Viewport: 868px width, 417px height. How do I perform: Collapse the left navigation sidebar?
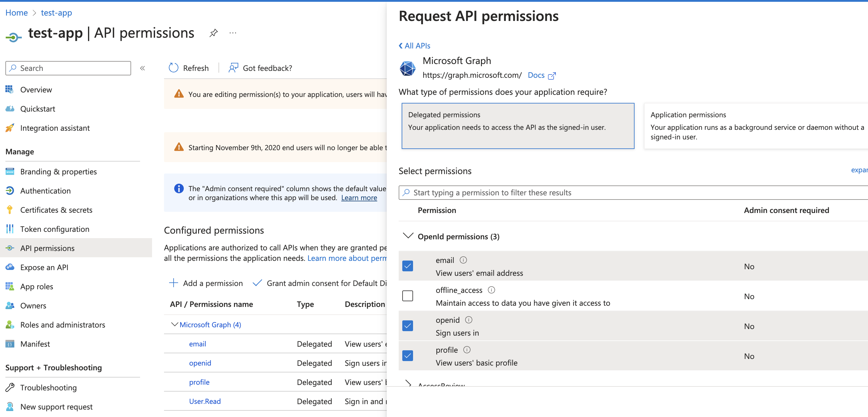click(142, 68)
